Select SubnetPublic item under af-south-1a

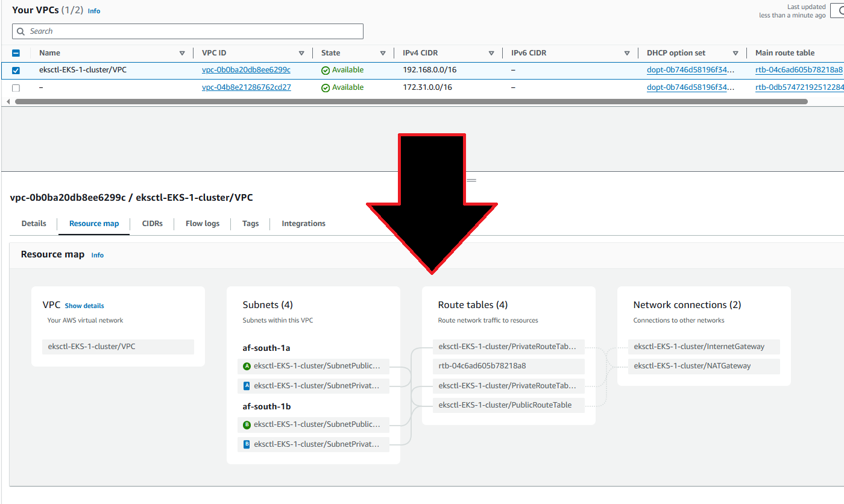pyautogui.click(x=313, y=366)
